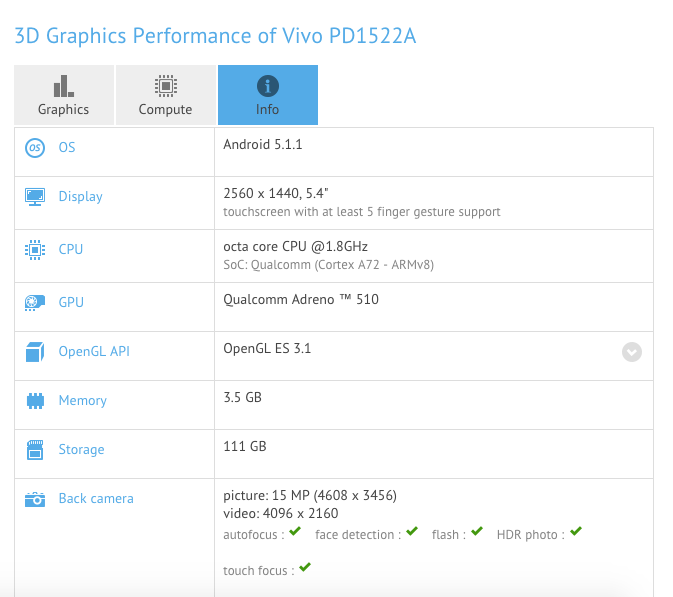Click the Display monitor icon
This screenshot has height=597, width=673.
pos(35,196)
